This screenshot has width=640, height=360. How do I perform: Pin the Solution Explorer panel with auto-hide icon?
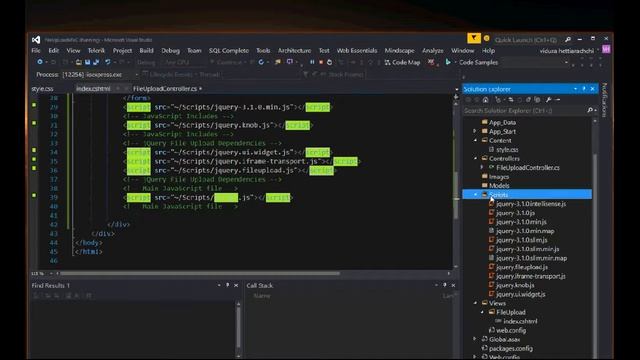click(584, 89)
